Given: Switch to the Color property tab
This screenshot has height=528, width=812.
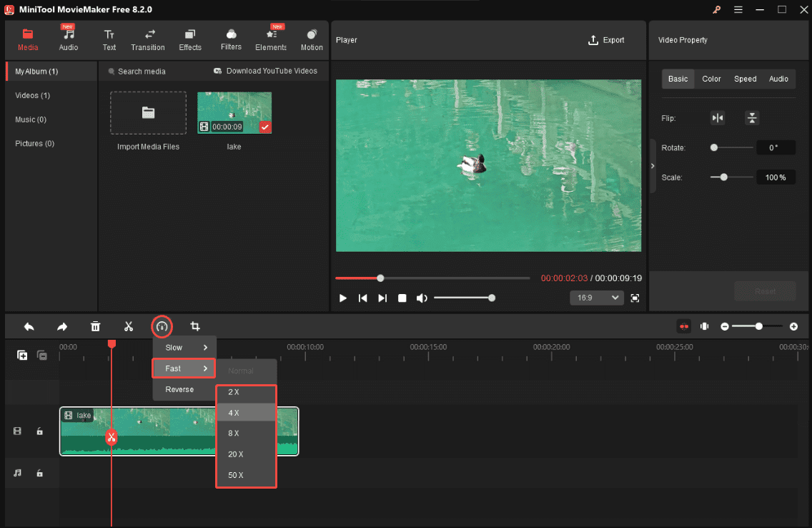Looking at the screenshot, I should tap(711, 79).
